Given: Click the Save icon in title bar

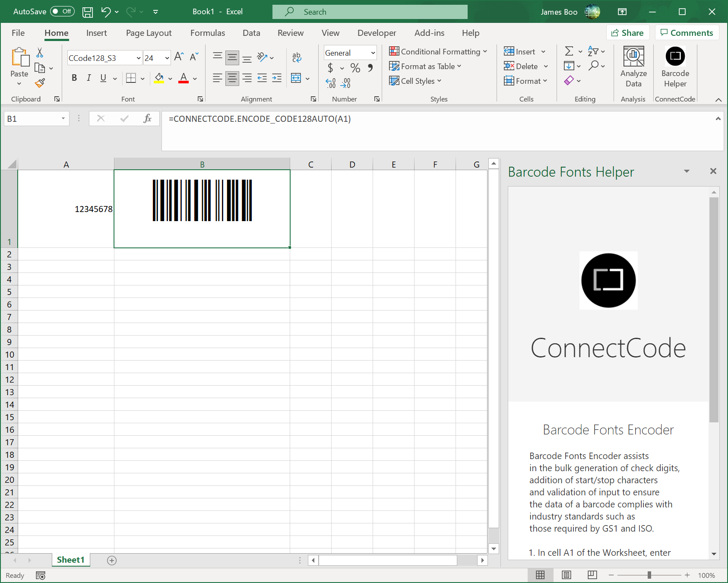Looking at the screenshot, I should coord(88,12).
